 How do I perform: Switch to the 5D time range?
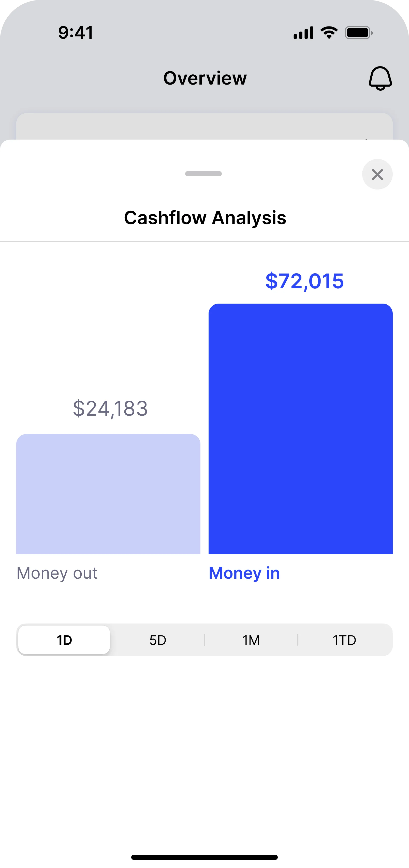click(157, 640)
